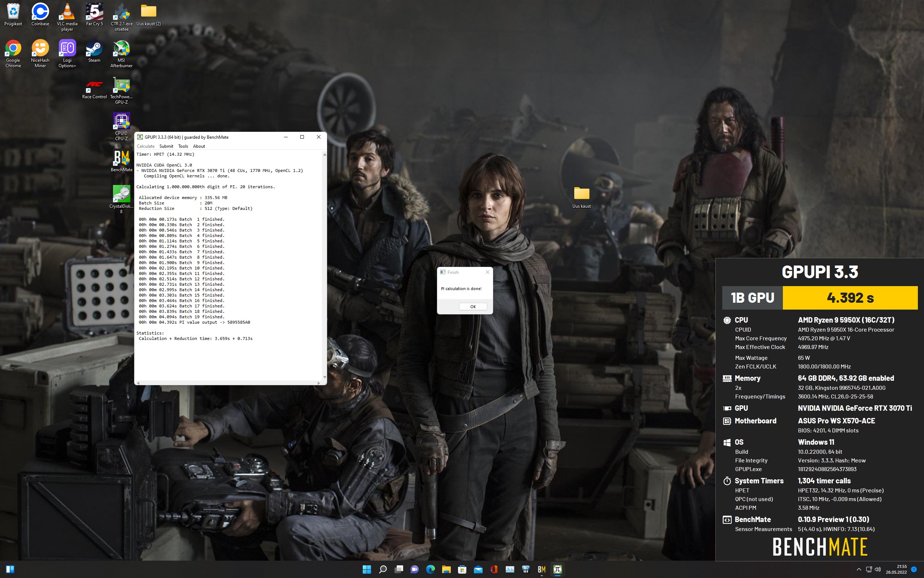Launch Steam from the desktop

[x=94, y=51]
